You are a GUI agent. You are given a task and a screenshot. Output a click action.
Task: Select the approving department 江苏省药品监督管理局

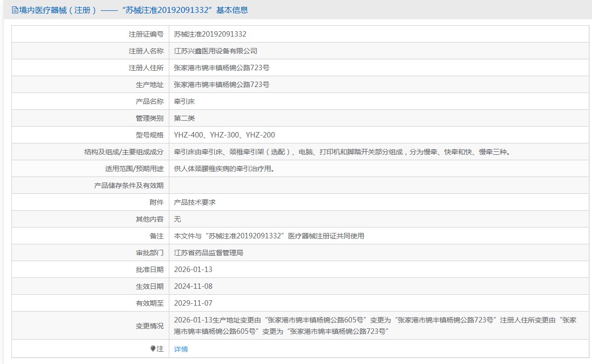[x=208, y=253]
